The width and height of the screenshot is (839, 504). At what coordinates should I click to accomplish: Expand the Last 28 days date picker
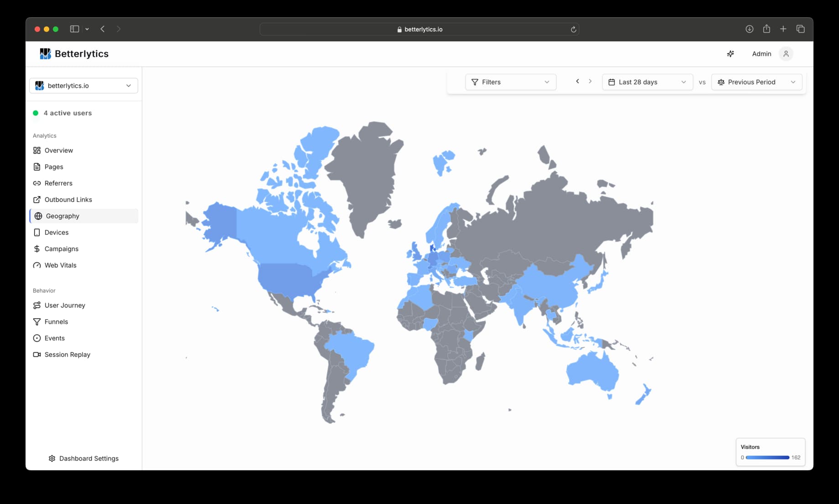pyautogui.click(x=647, y=82)
